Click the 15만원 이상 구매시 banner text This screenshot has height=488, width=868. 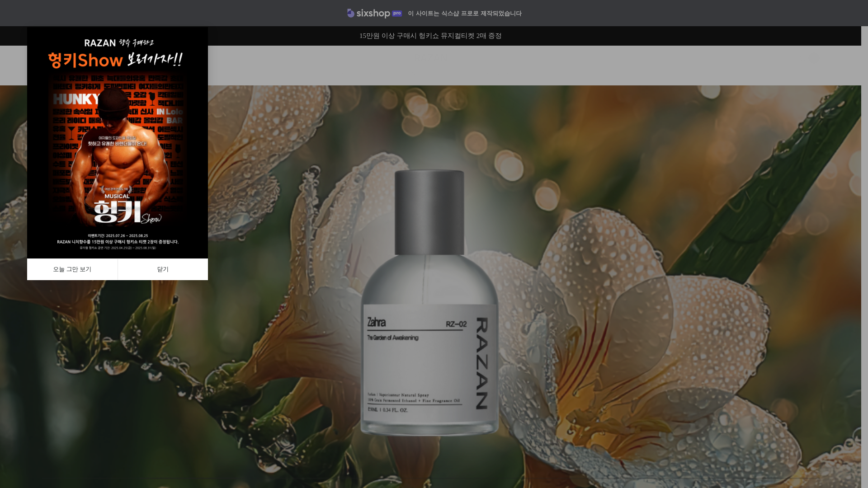pos(430,36)
